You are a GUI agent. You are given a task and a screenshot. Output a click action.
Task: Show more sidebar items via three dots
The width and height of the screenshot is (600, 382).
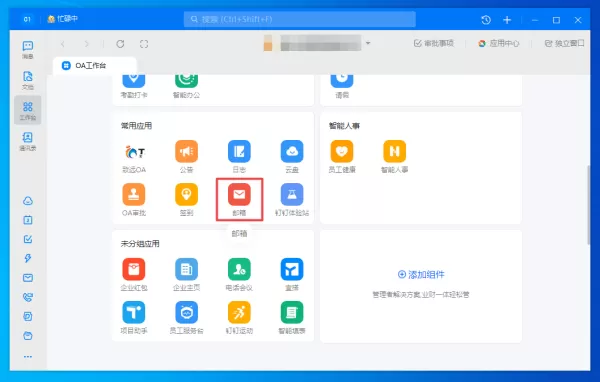28,356
